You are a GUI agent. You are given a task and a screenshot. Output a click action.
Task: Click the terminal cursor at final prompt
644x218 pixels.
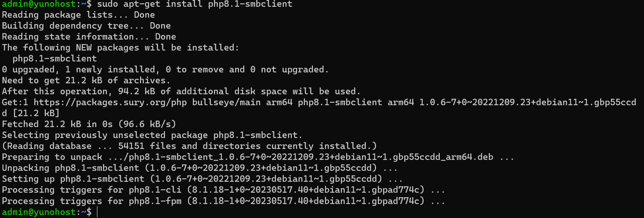(97, 212)
